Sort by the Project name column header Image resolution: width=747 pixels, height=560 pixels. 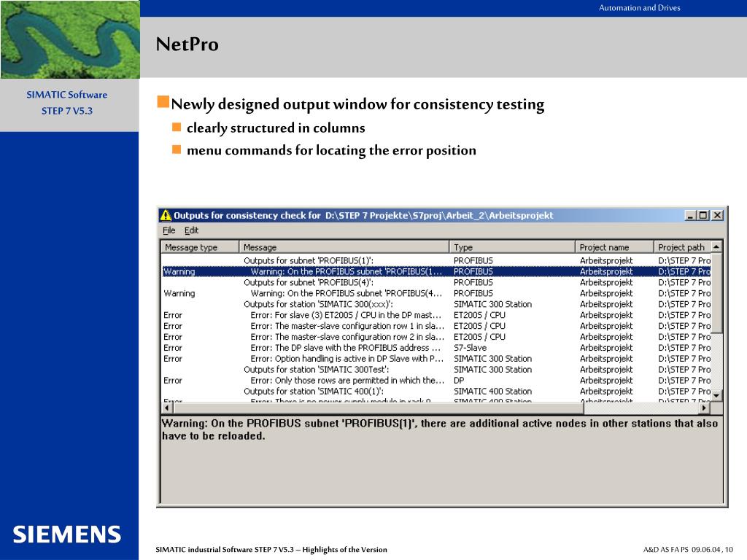coord(614,247)
